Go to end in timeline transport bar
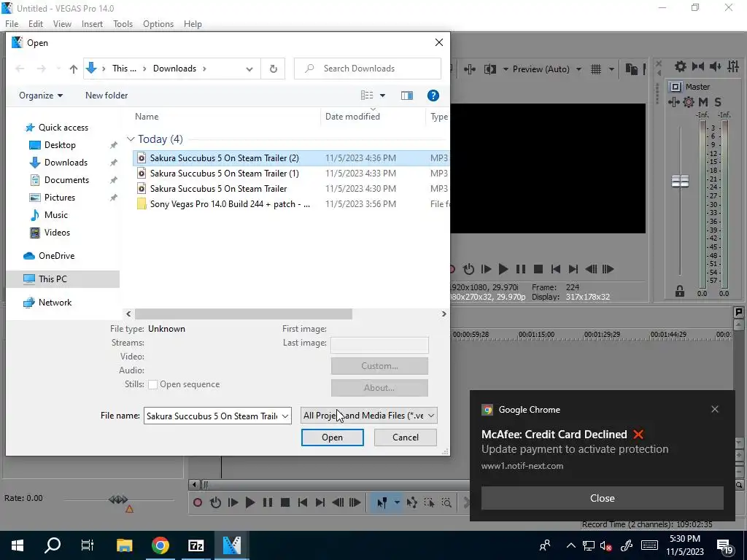 pyautogui.click(x=320, y=502)
